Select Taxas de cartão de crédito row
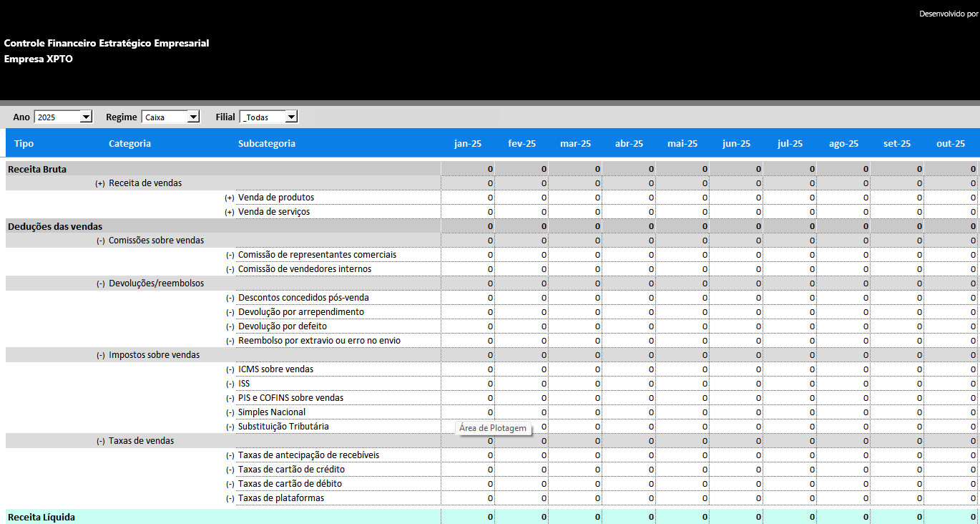This screenshot has width=980, height=524. (291, 470)
